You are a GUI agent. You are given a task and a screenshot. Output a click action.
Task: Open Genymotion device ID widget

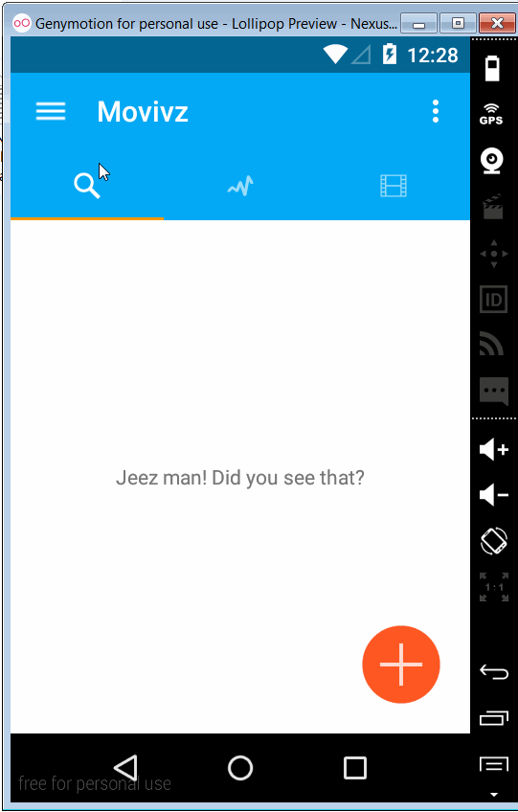click(493, 299)
